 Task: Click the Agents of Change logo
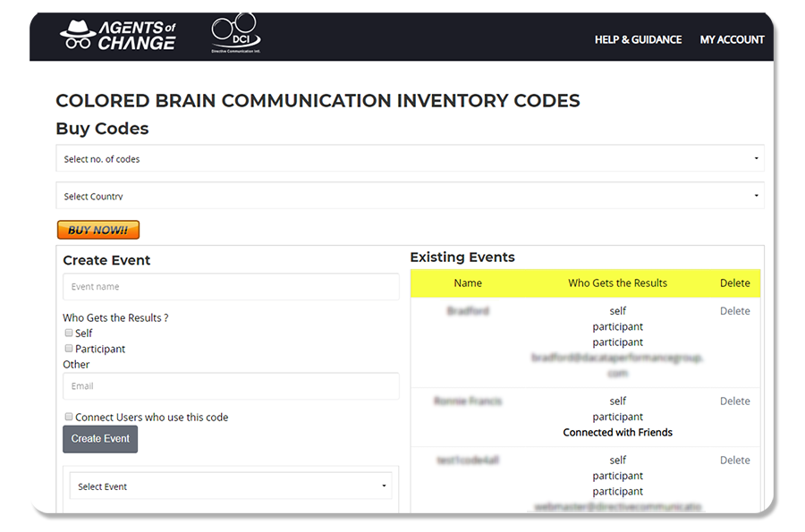[x=117, y=35]
